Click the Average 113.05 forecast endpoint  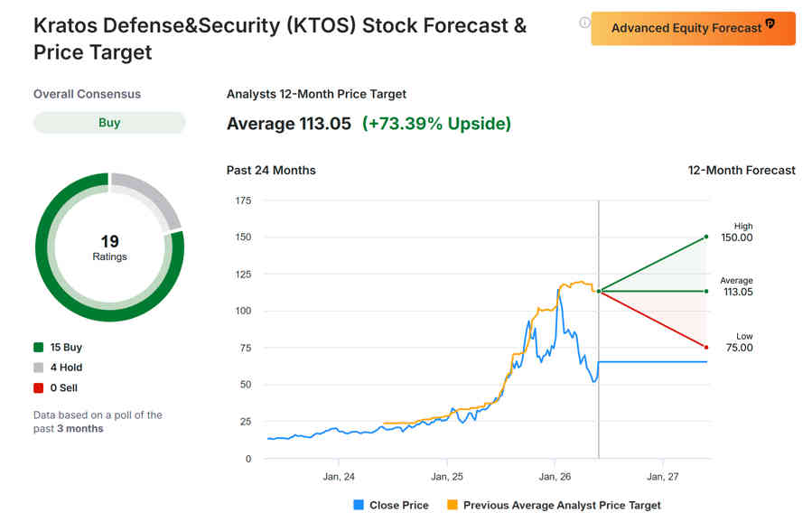[x=706, y=291]
